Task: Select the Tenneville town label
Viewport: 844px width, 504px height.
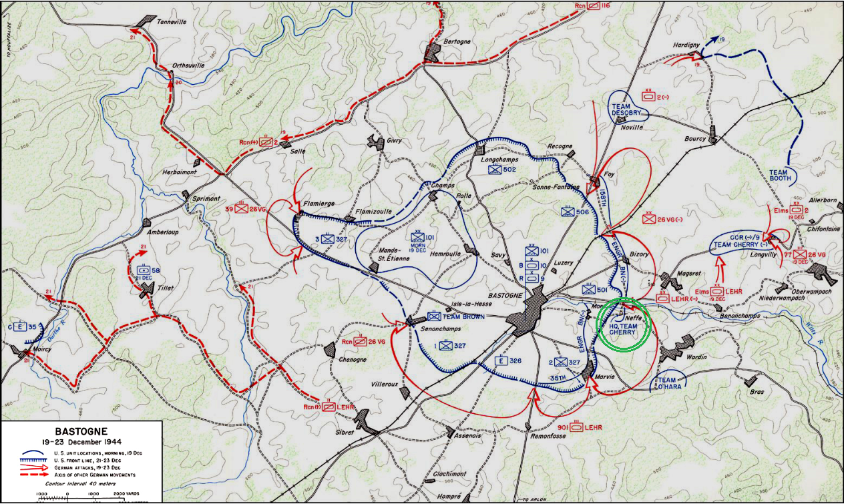Action: point(172,21)
